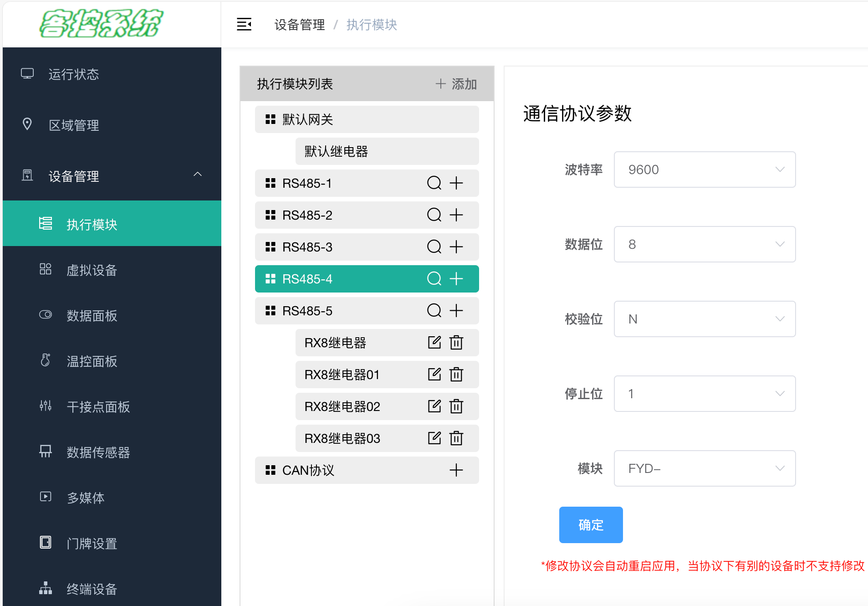Open the 波特率 dropdown showing 9600
Viewport: 868px width, 606px height.
(x=705, y=169)
